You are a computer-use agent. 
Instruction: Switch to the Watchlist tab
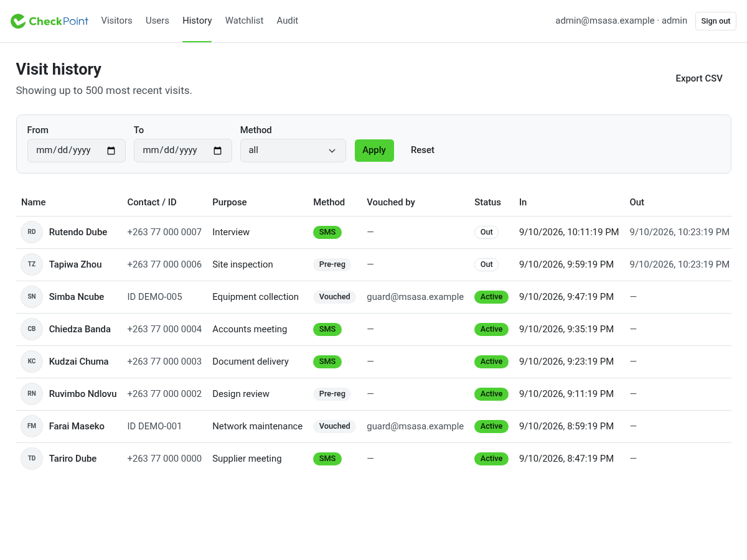pos(244,21)
